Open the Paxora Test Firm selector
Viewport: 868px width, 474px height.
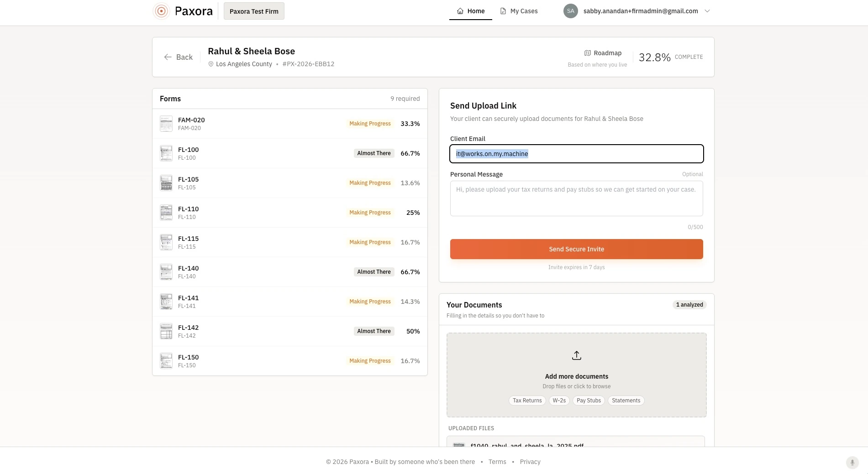[254, 11]
